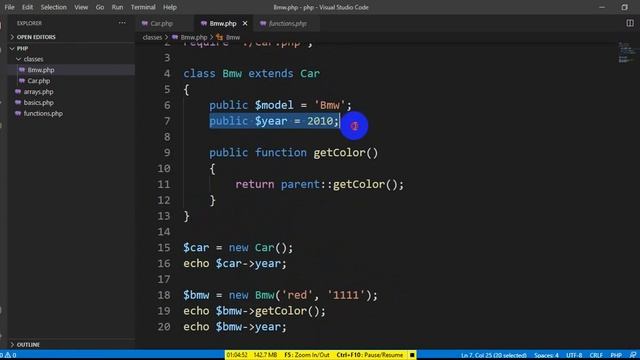Minimize the VS Code window
The height and width of the screenshot is (360, 640).
tap(602, 7)
